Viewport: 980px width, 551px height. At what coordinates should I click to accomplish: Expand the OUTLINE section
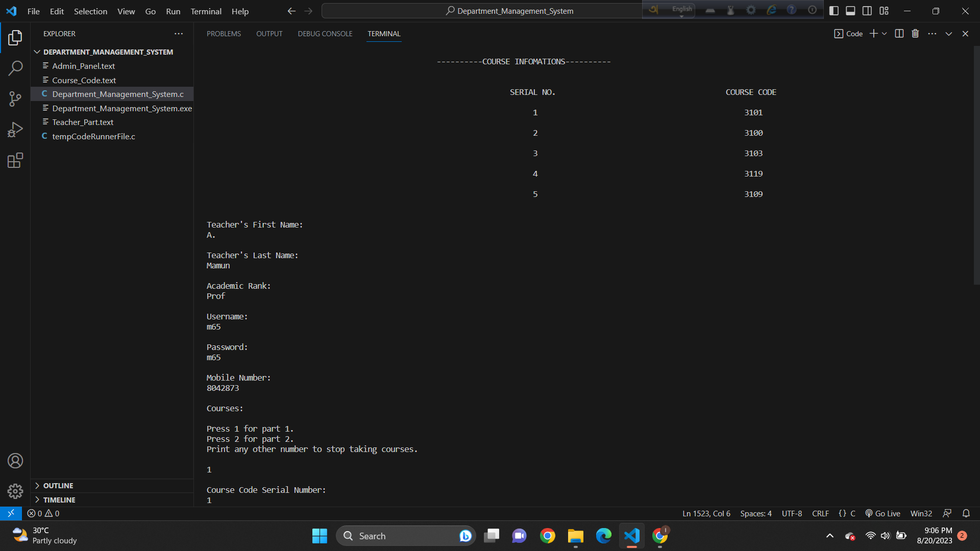58,485
